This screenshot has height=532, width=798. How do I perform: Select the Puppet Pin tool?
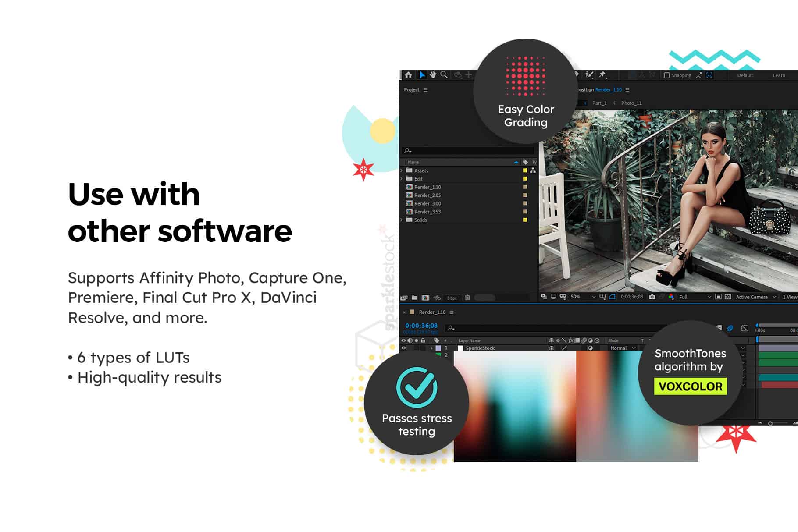602,75
